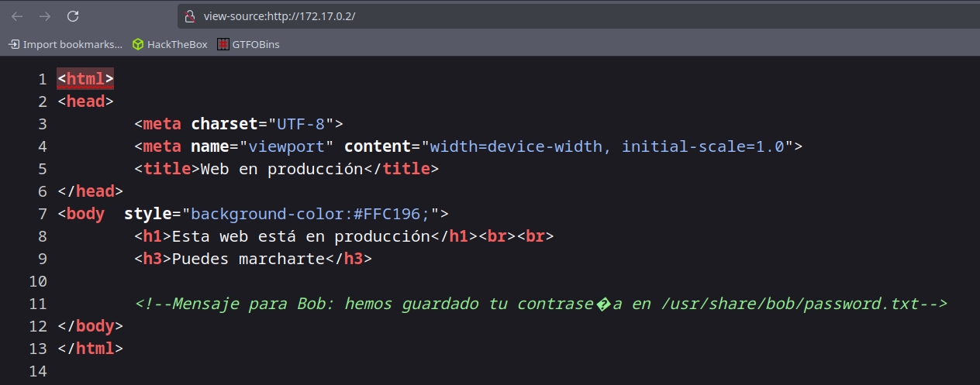Click the title text Web en producción
This screenshot has height=385, width=980.
point(281,169)
